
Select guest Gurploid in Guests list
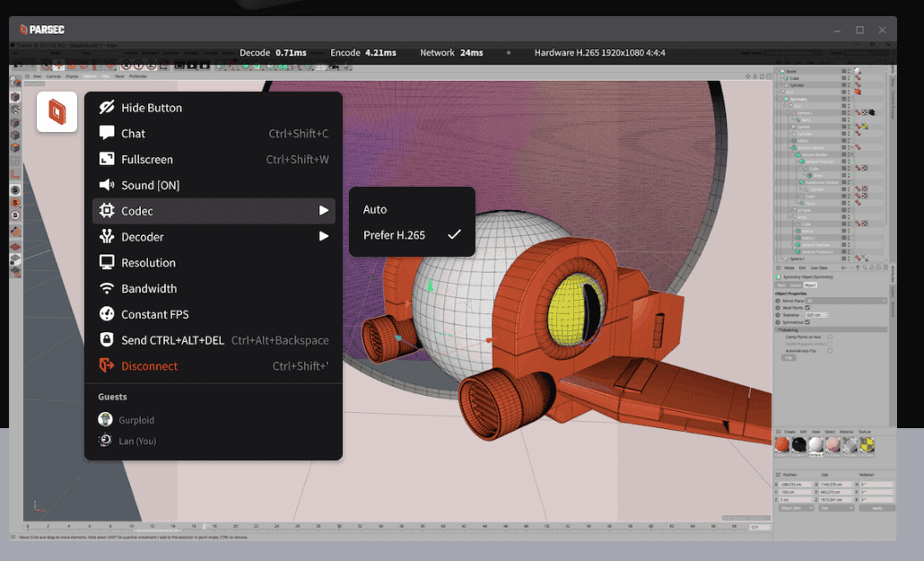coord(136,420)
